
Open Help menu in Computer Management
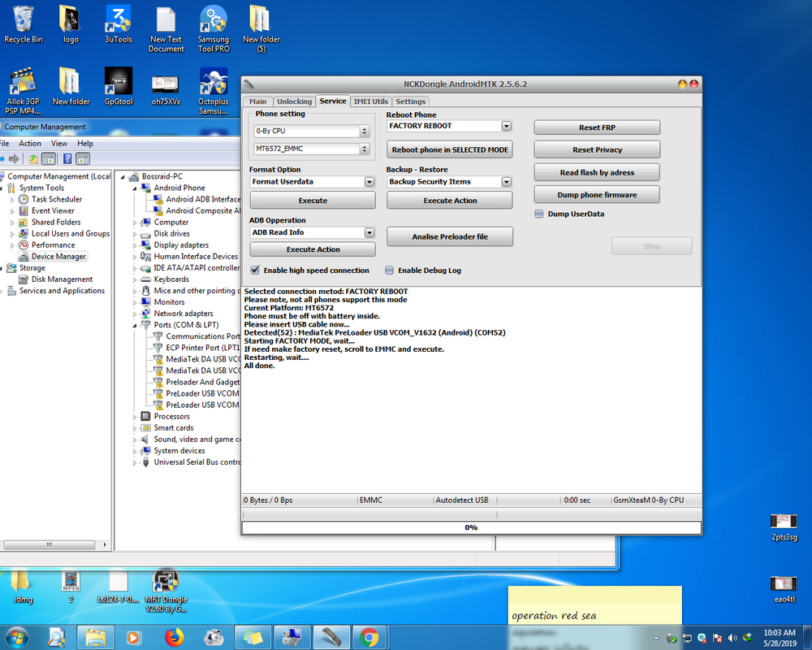click(85, 144)
